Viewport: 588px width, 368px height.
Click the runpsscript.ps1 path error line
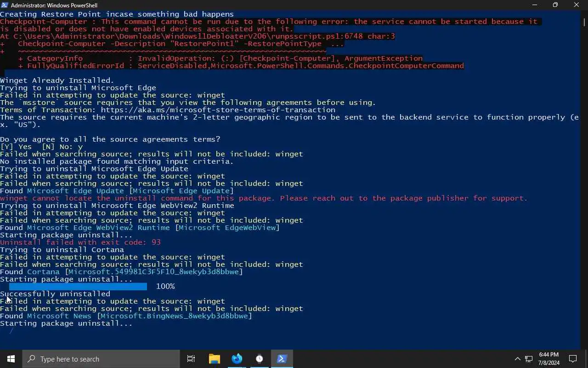point(198,36)
